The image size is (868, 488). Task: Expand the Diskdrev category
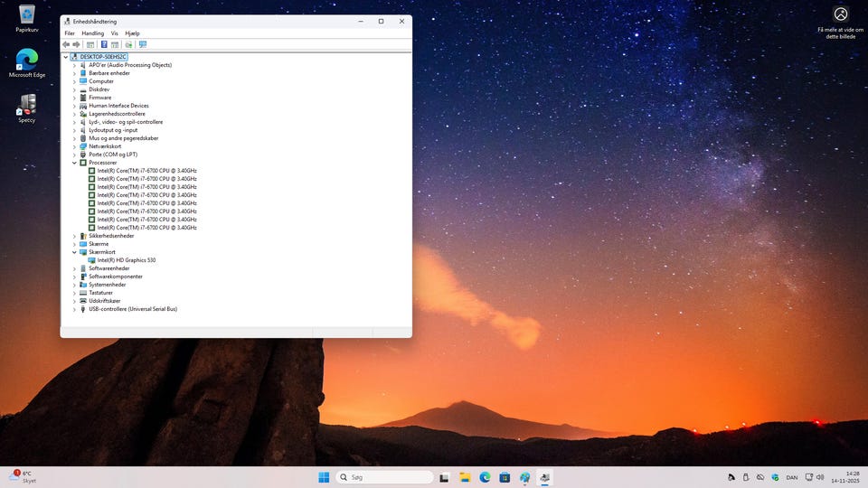(x=74, y=89)
